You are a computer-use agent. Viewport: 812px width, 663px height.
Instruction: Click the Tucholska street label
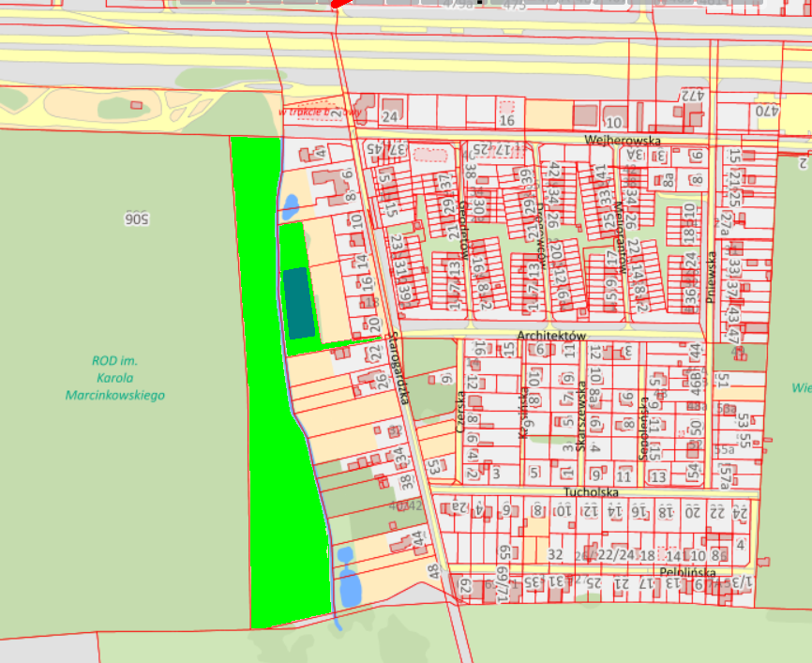[591, 491]
